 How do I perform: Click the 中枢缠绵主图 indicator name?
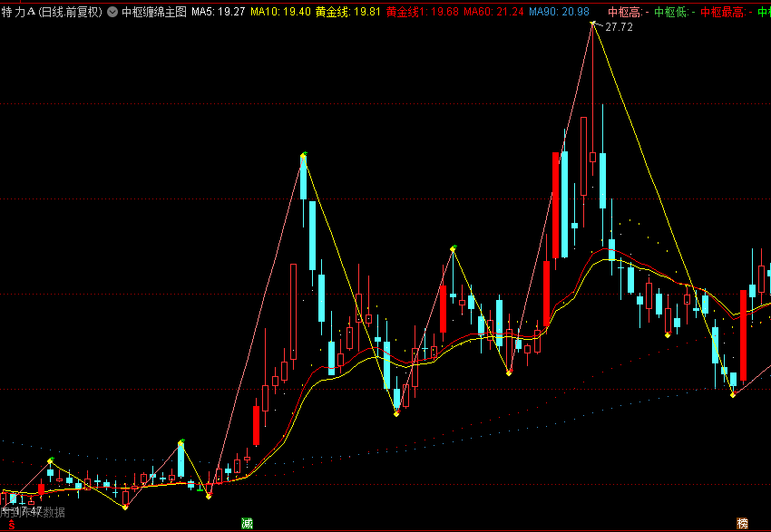pos(154,12)
